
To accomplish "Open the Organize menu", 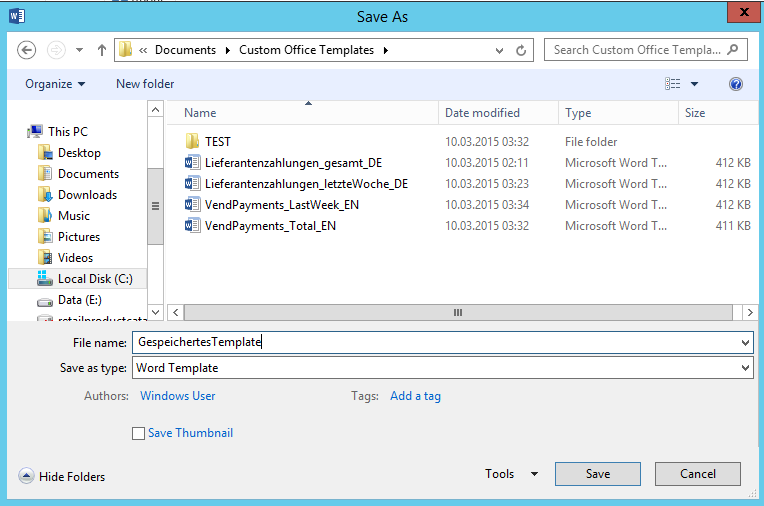I will [55, 84].
